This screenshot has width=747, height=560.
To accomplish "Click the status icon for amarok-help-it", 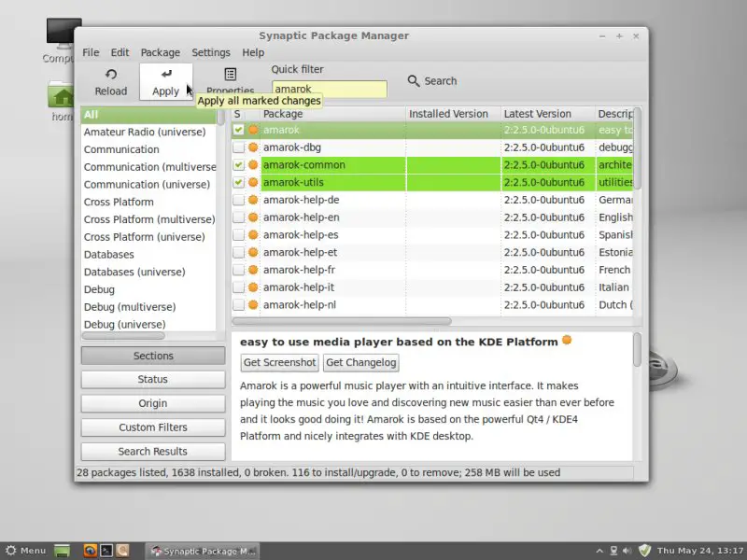I will 253,287.
